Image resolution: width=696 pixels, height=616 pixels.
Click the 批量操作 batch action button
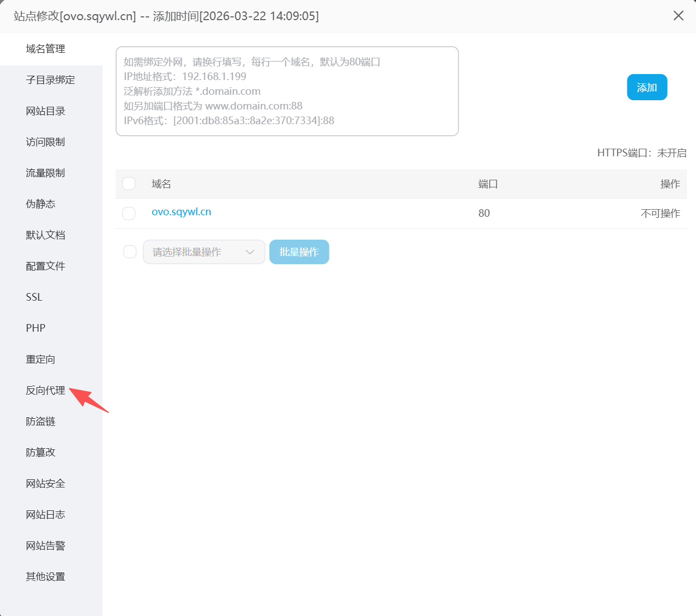click(x=299, y=252)
